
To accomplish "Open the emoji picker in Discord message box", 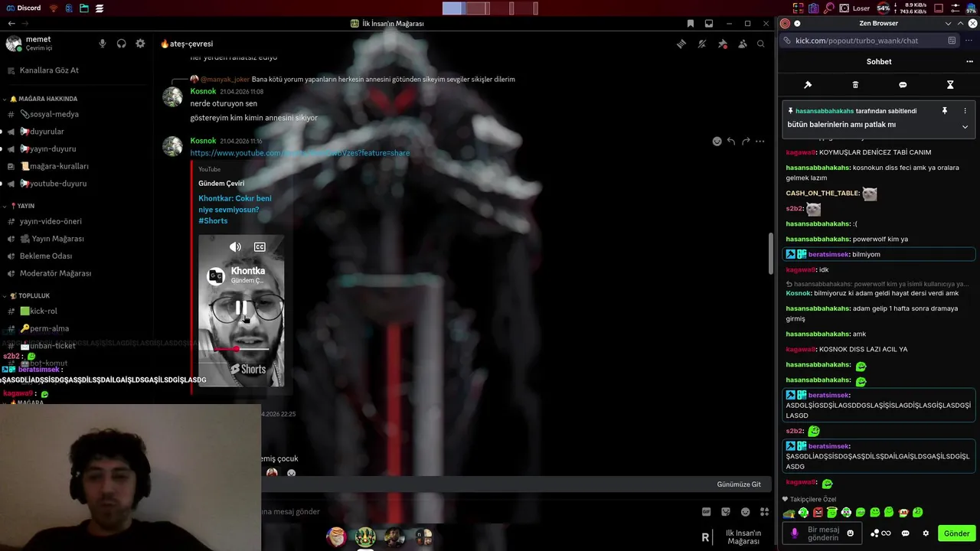I will 745,512.
